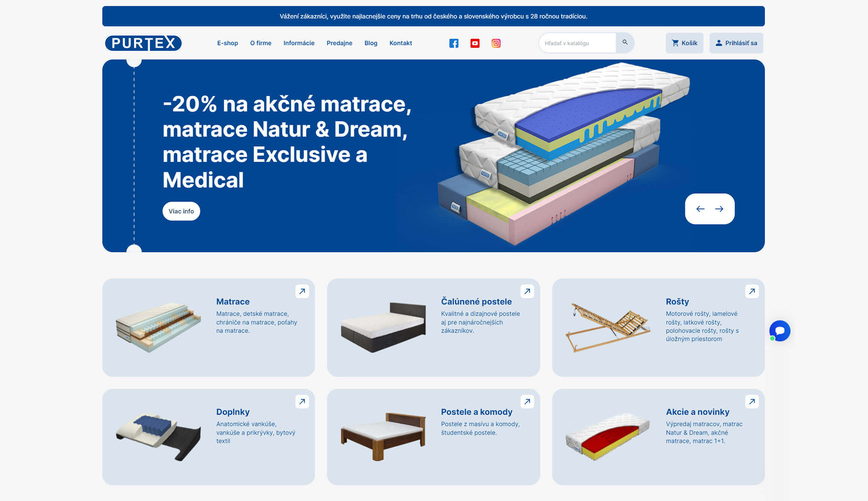Click the -20% na akčné matrace headline

coord(287,142)
